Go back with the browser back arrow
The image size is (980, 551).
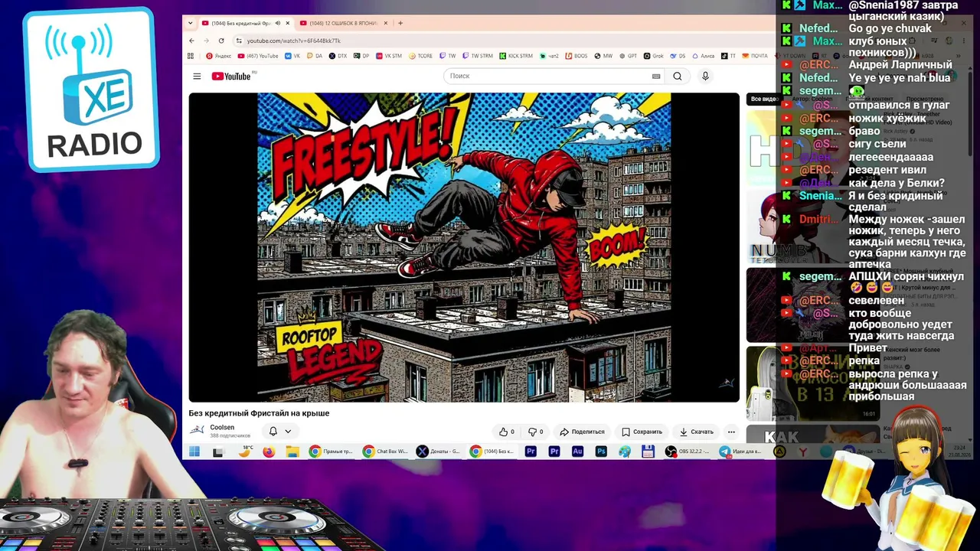192,41
